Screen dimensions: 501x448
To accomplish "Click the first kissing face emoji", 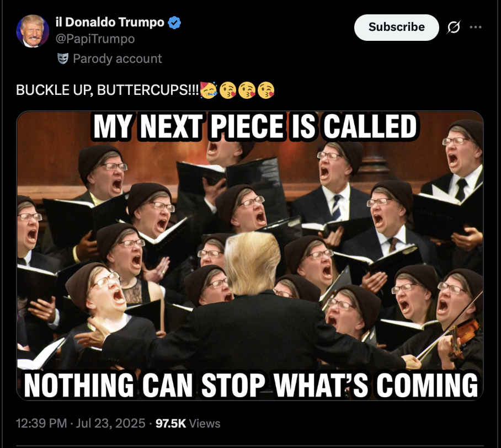I will click(x=228, y=90).
